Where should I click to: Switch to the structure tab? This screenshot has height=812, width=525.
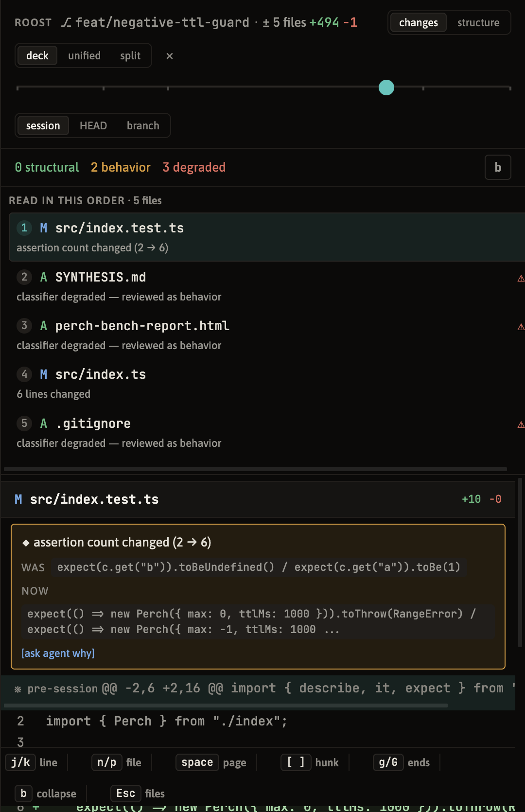click(478, 22)
